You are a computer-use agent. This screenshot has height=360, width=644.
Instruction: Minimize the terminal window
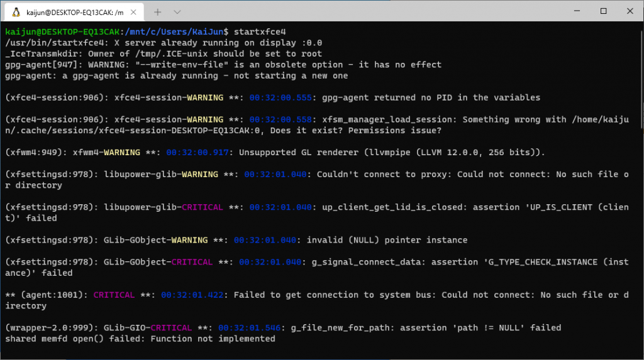[577, 11]
